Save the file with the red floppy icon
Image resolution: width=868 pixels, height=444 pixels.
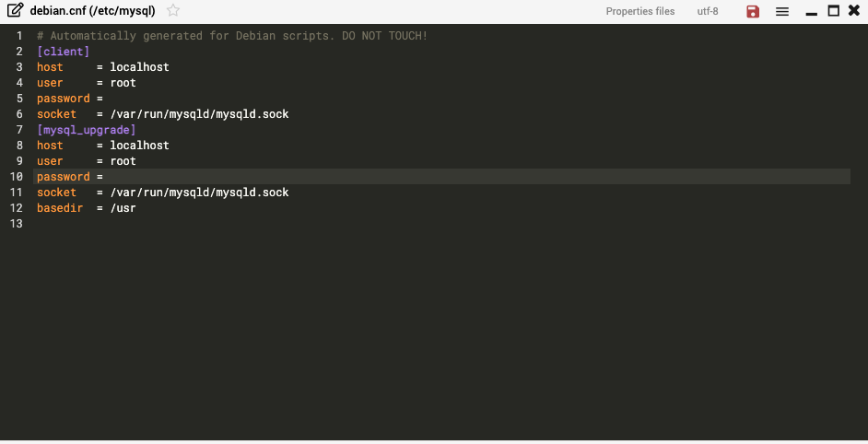pyautogui.click(x=753, y=11)
